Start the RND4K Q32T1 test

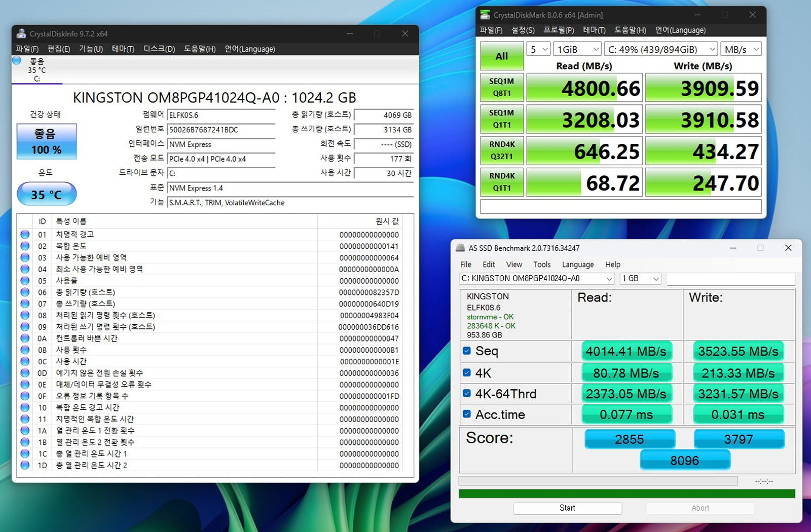tap(502, 150)
